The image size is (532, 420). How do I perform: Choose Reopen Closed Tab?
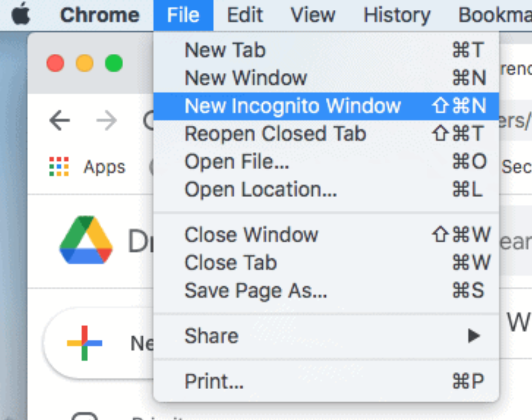tap(275, 134)
